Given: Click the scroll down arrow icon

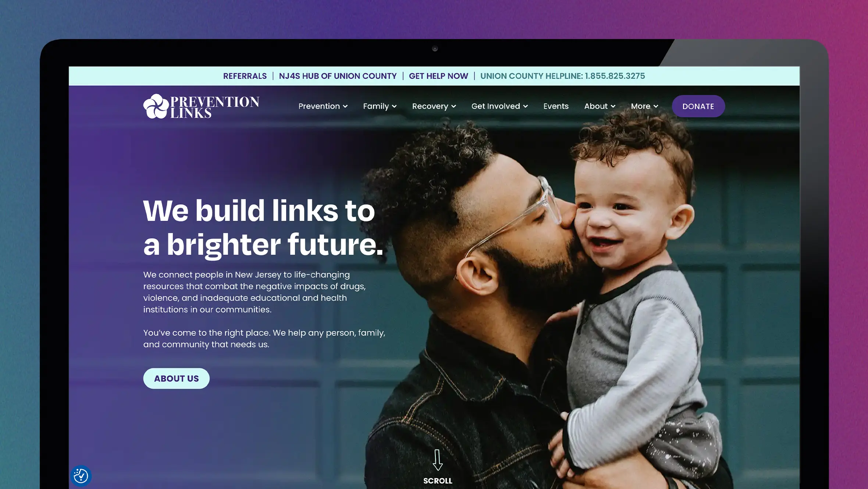Looking at the screenshot, I should tap(438, 460).
